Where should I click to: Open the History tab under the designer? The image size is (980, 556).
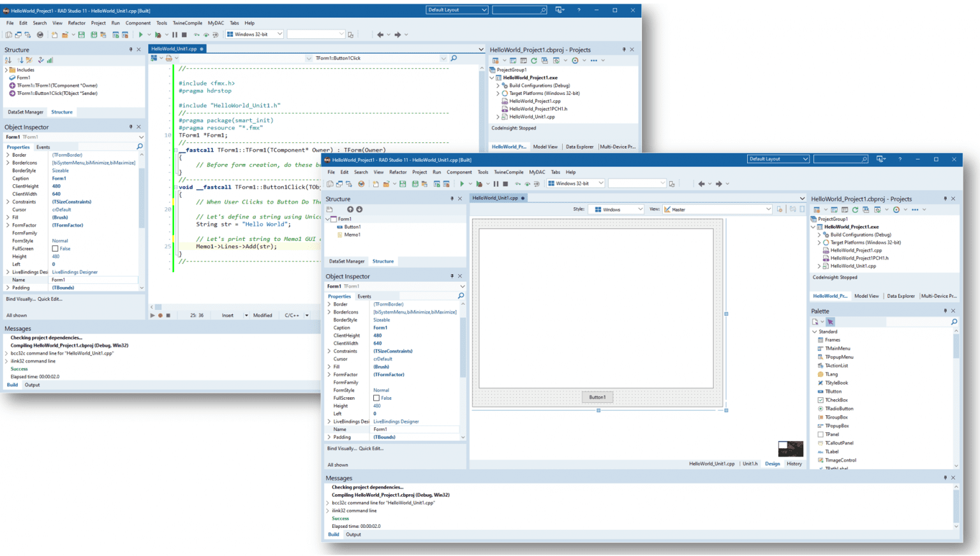(794, 464)
